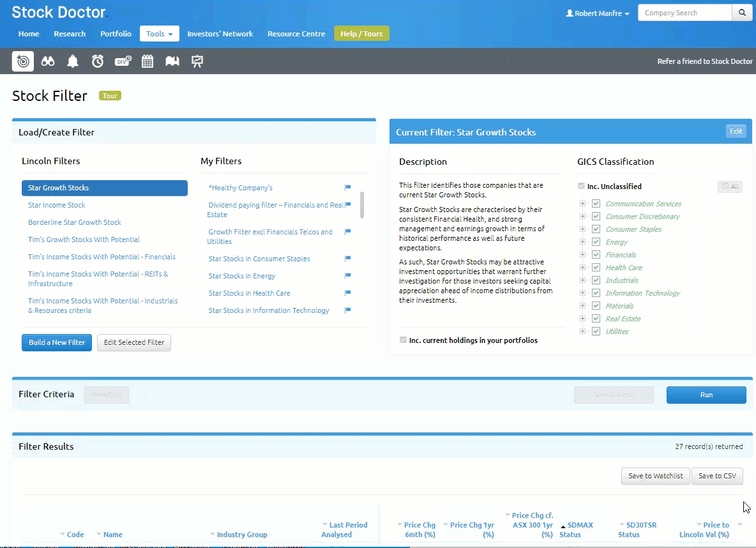Toggle Energy sector checkbox

coord(596,241)
